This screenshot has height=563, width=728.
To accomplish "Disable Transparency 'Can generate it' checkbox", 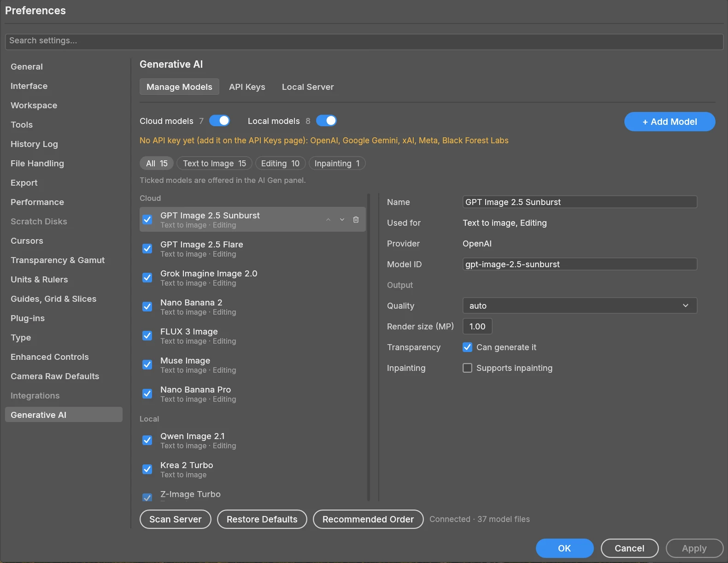I will tap(467, 347).
